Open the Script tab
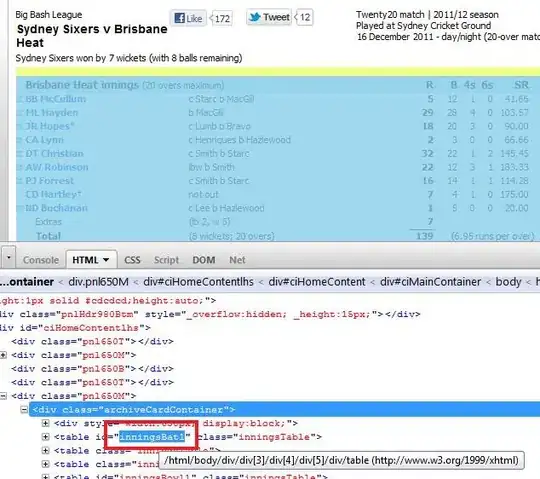 166,260
